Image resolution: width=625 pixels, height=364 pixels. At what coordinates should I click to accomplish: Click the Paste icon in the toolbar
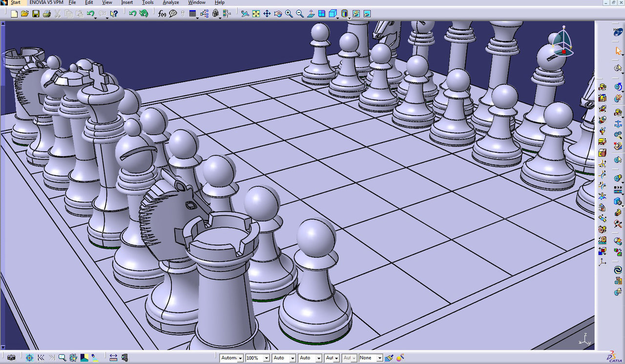click(79, 14)
